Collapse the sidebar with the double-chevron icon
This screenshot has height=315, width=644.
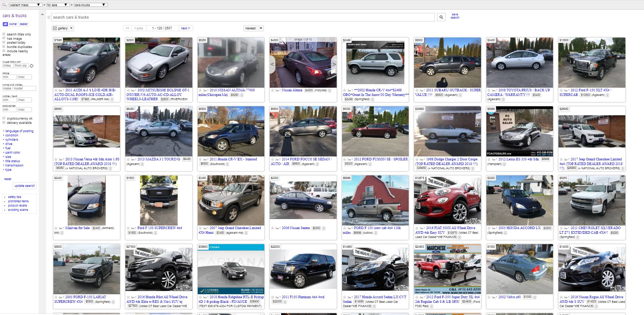pos(49,17)
